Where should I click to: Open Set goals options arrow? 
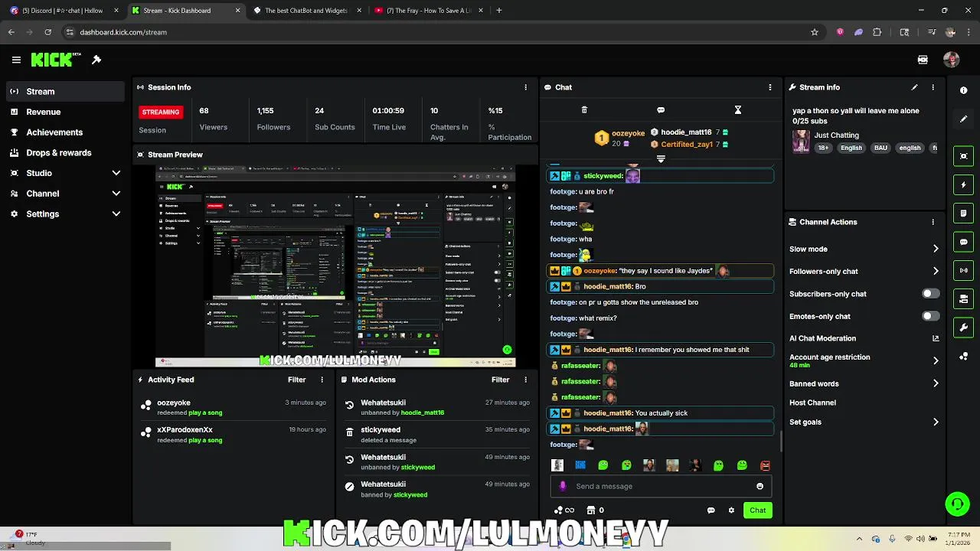936,422
